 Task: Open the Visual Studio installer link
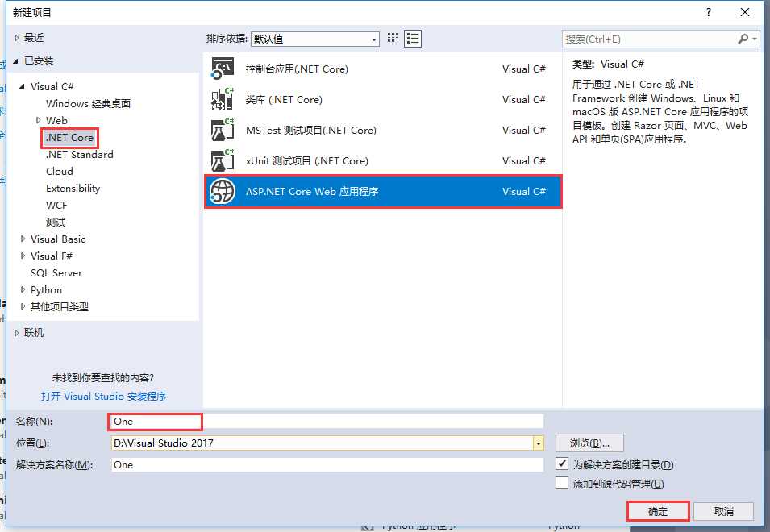[104, 396]
